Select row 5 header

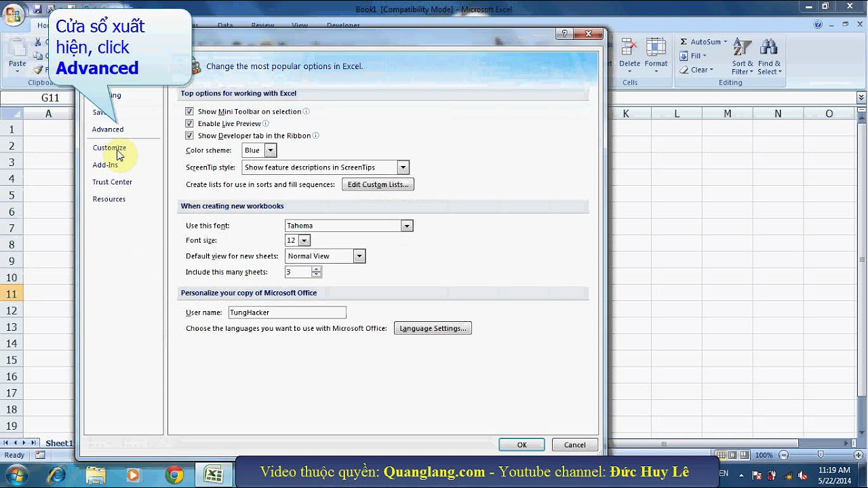(x=12, y=195)
